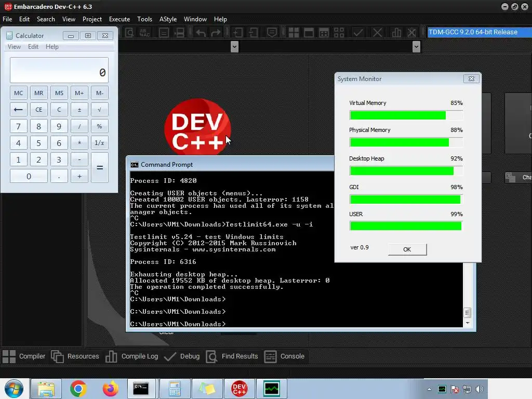
Task: Click the Compile & Run toolbar icon
Action: point(324,33)
